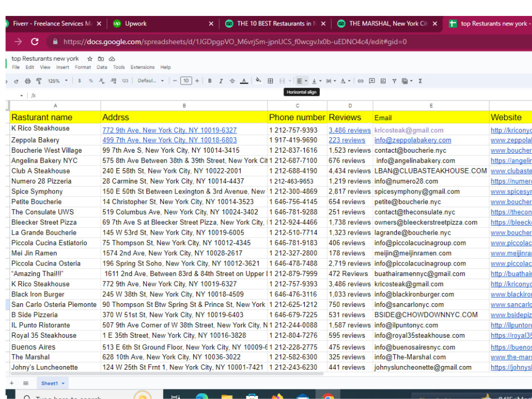Open the 223 reviews link
This screenshot has width=532, height=399.
(347, 140)
